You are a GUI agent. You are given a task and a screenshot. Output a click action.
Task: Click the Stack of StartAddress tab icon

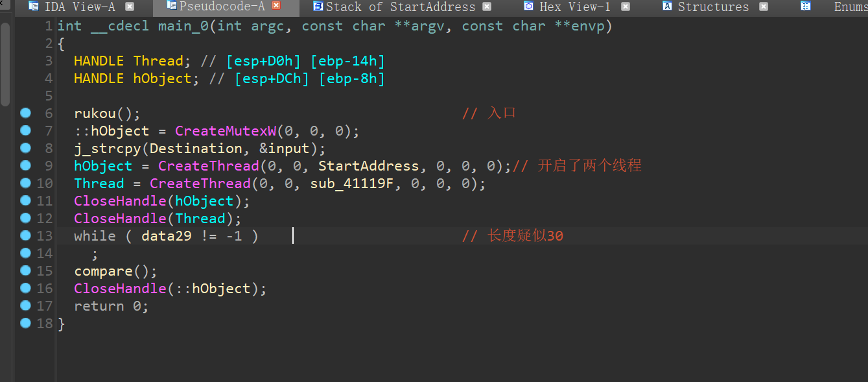318,6
